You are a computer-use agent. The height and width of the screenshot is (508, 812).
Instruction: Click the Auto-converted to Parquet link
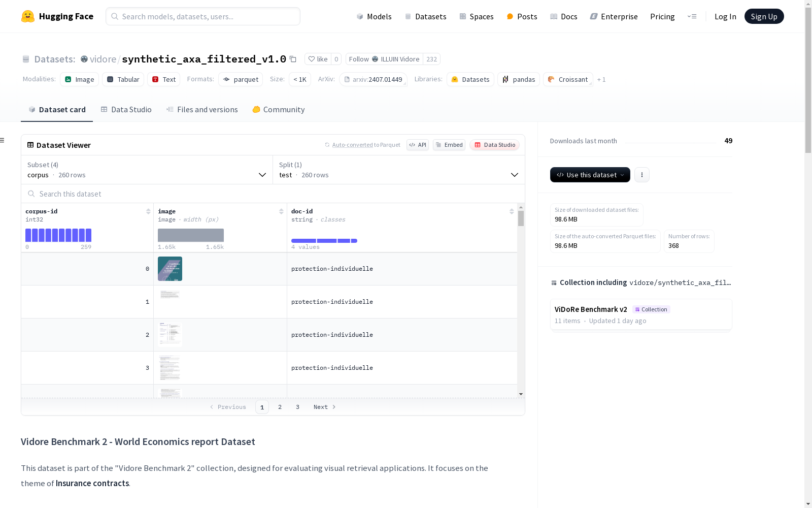point(352,145)
